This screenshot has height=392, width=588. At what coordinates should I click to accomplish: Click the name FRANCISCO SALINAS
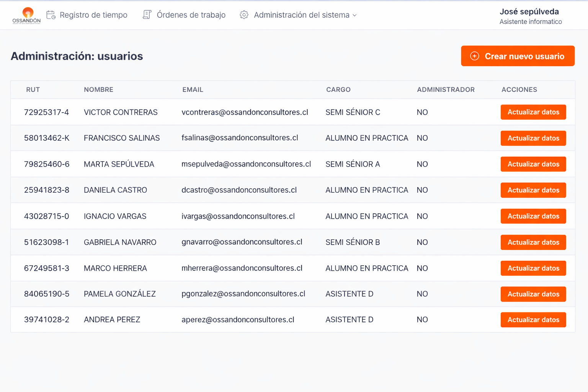point(122,138)
